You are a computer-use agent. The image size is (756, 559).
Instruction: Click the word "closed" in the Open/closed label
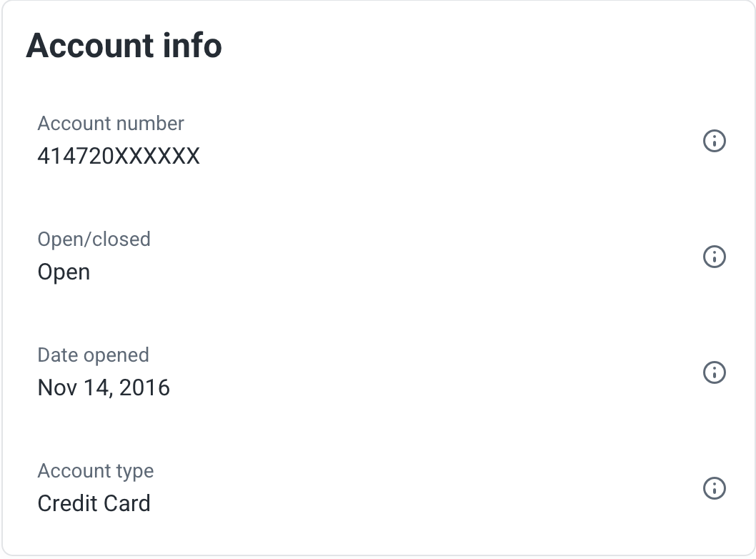point(122,239)
